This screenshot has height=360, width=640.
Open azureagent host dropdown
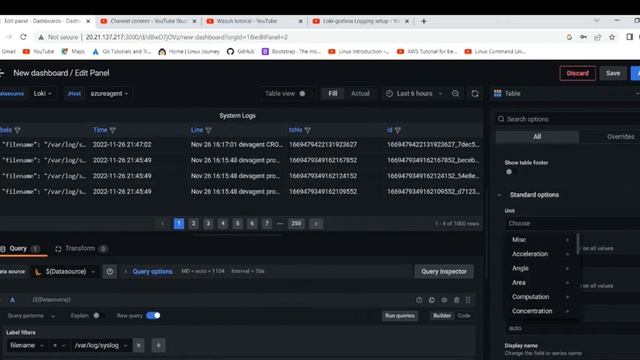(109, 93)
